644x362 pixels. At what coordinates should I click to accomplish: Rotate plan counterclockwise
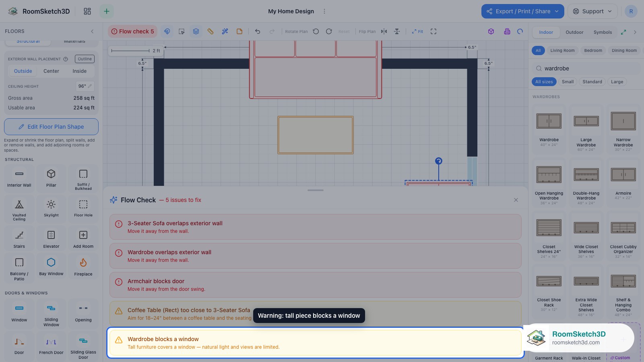(316, 31)
